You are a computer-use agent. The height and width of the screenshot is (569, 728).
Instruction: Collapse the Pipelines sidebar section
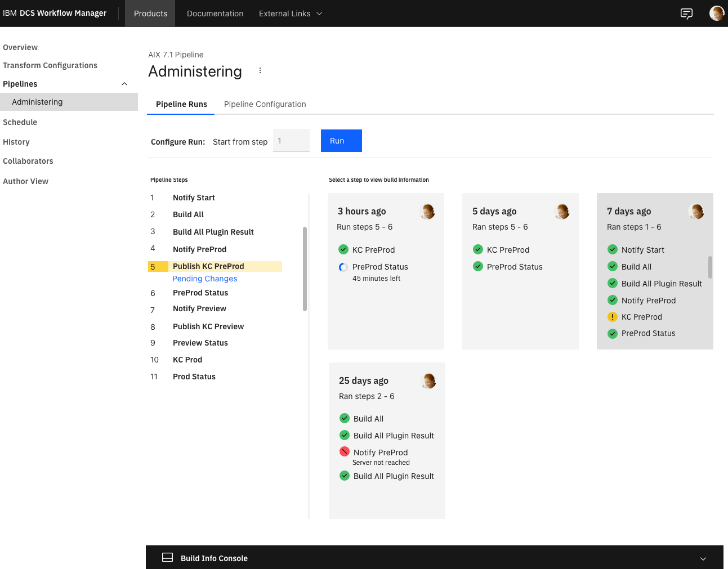coord(124,84)
